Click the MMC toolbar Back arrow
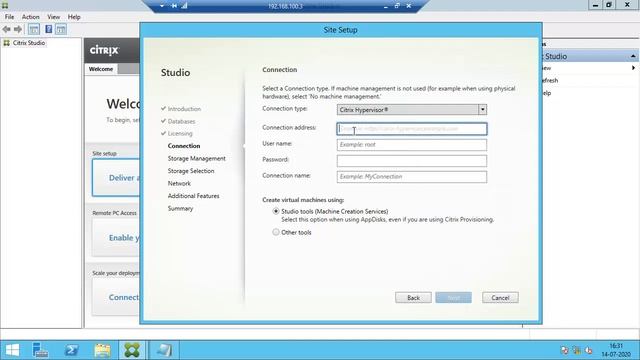This screenshot has width=640, height=360. click(6, 29)
